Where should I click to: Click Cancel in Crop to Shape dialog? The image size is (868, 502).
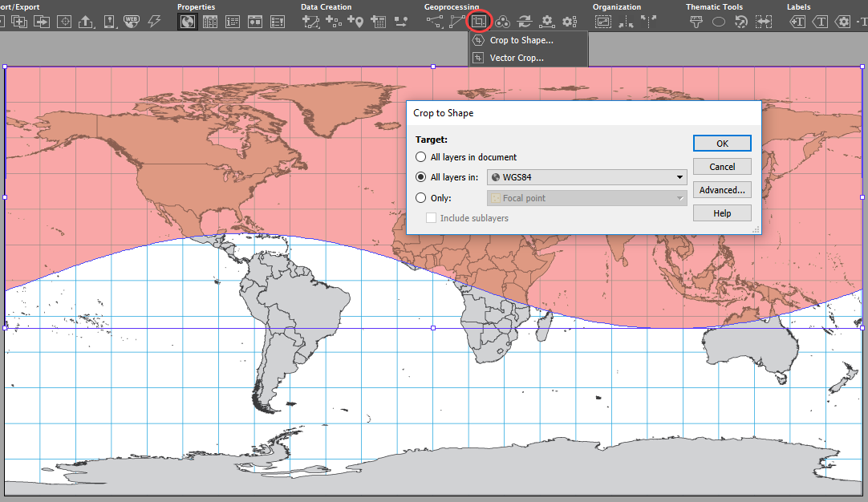(x=722, y=167)
